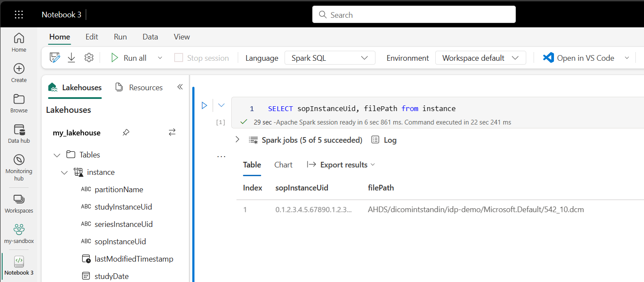Open the Environment Workspace default dropdown

pyautogui.click(x=480, y=58)
